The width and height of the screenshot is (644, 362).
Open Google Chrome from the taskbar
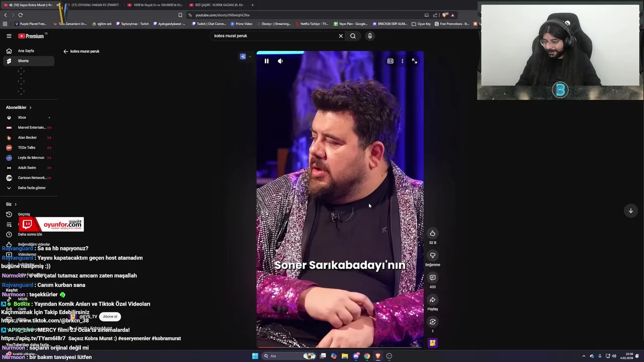point(367,356)
